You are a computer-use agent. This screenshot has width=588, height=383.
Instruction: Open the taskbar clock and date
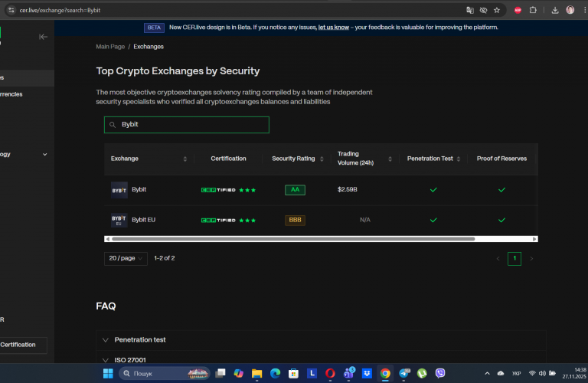pos(573,373)
